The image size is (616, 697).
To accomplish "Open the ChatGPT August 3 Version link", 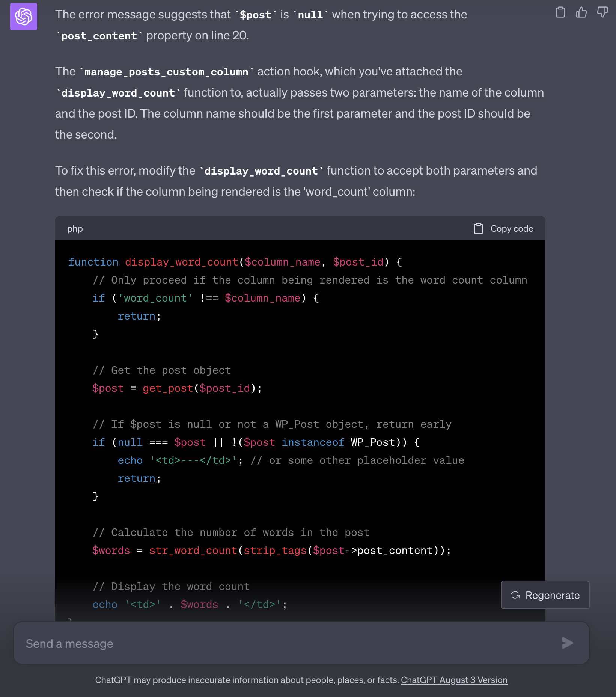I will pos(454,680).
